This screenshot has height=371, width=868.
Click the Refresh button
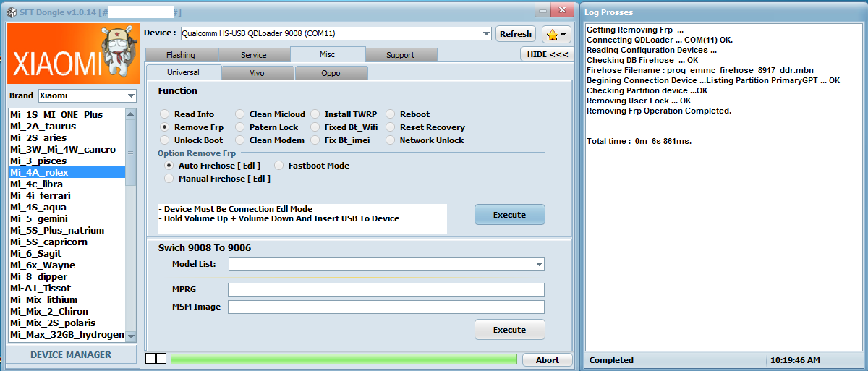tap(516, 34)
